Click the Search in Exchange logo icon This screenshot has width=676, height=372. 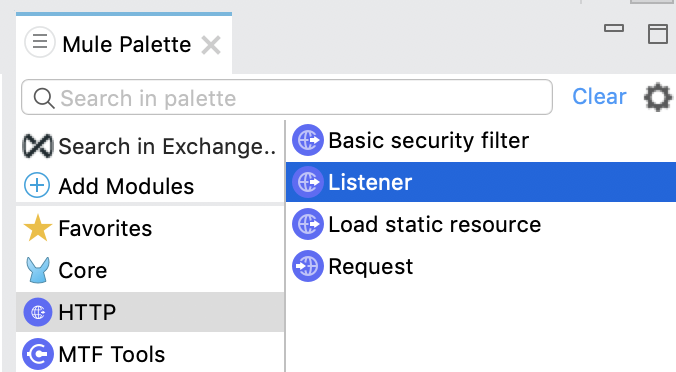tap(38, 146)
